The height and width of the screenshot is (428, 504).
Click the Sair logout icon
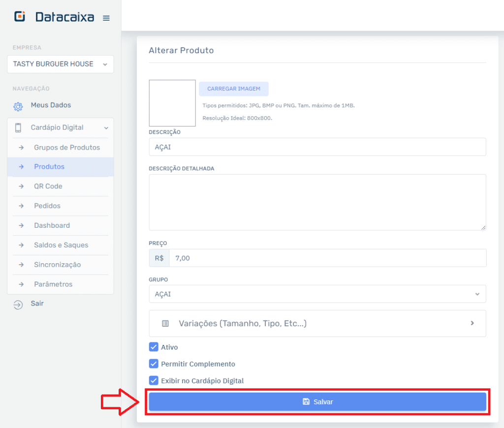(x=18, y=305)
